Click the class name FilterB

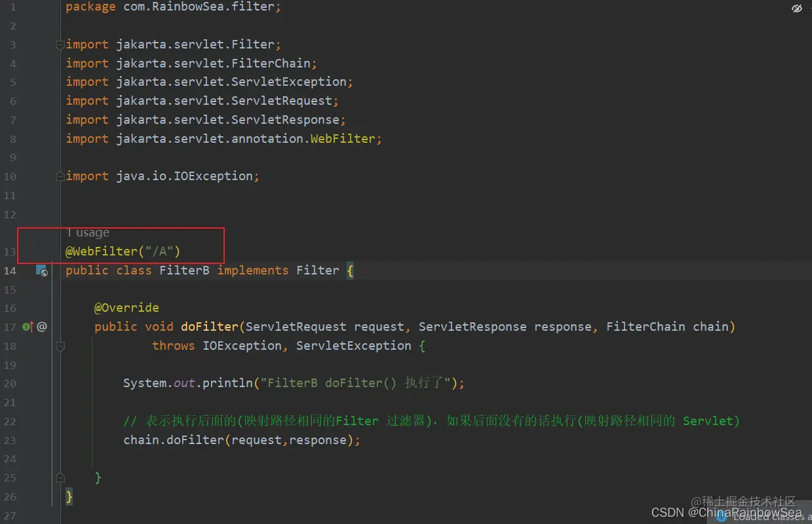click(x=184, y=270)
